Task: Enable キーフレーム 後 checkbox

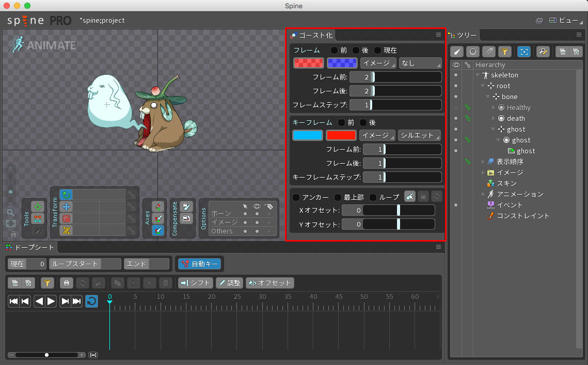Action: pos(363,123)
